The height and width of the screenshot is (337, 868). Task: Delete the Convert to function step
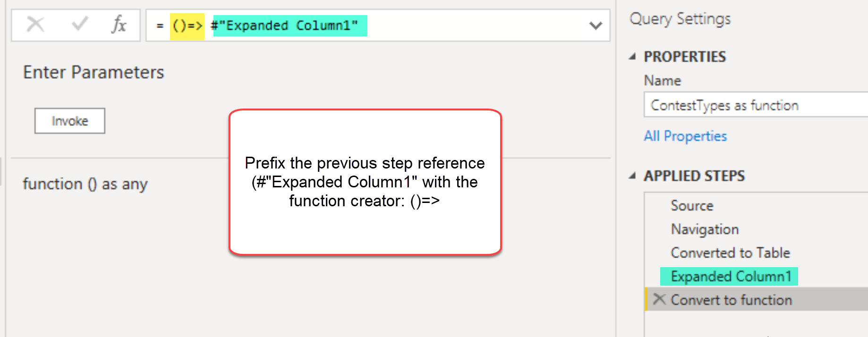[659, 299]
